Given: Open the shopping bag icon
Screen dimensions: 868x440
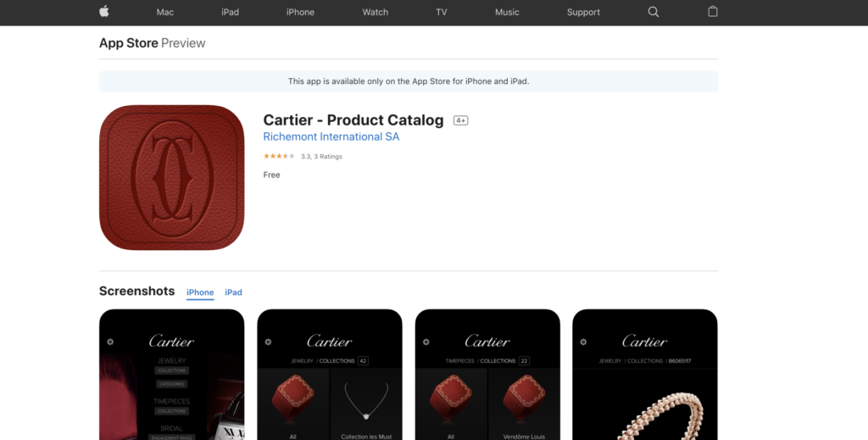Looking at the screenshot, I should point(713,11).
